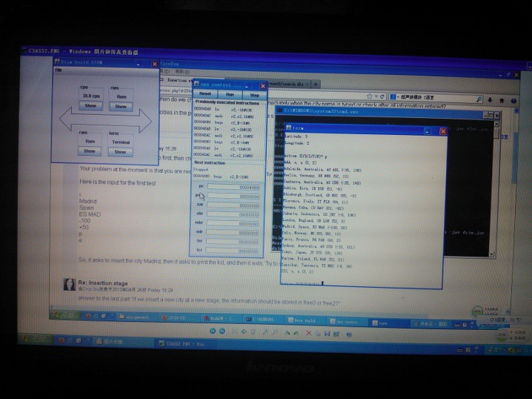The width and height of the screenshot is (532, 399).
Task: Click the cpu control item in inner taskbar
Action: (x=346, y=322)
